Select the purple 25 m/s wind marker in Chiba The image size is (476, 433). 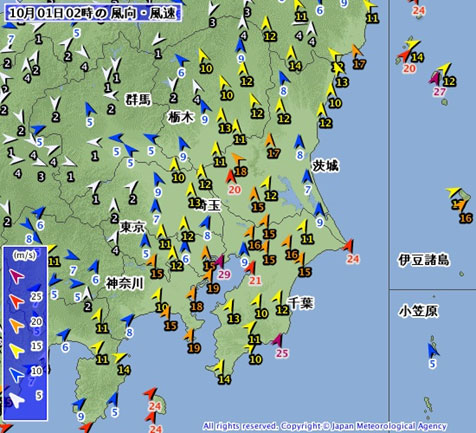277,340
